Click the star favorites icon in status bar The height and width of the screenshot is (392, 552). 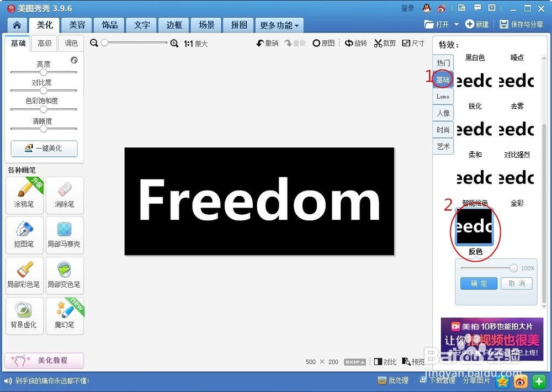pyautogui.click(x=502, y=381)
